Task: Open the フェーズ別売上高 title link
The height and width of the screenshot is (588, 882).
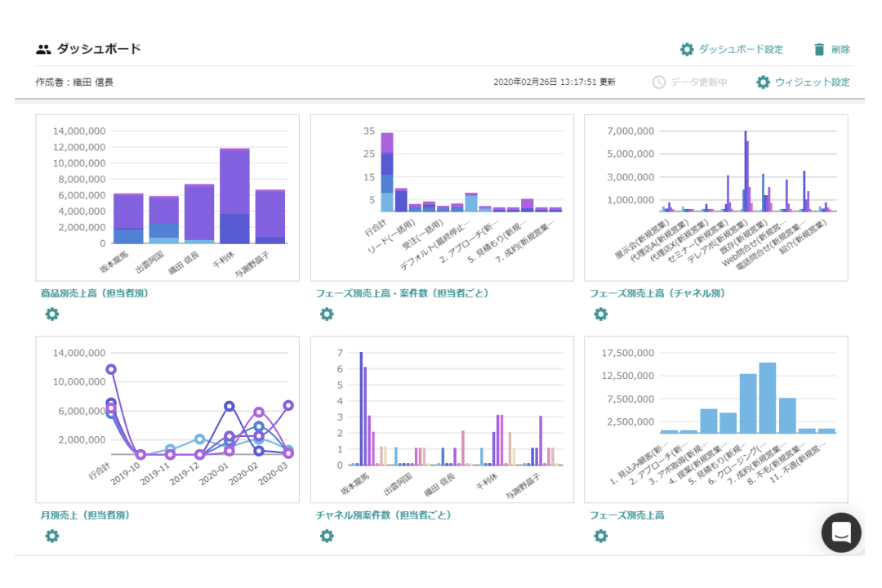Action: point(626,514)
